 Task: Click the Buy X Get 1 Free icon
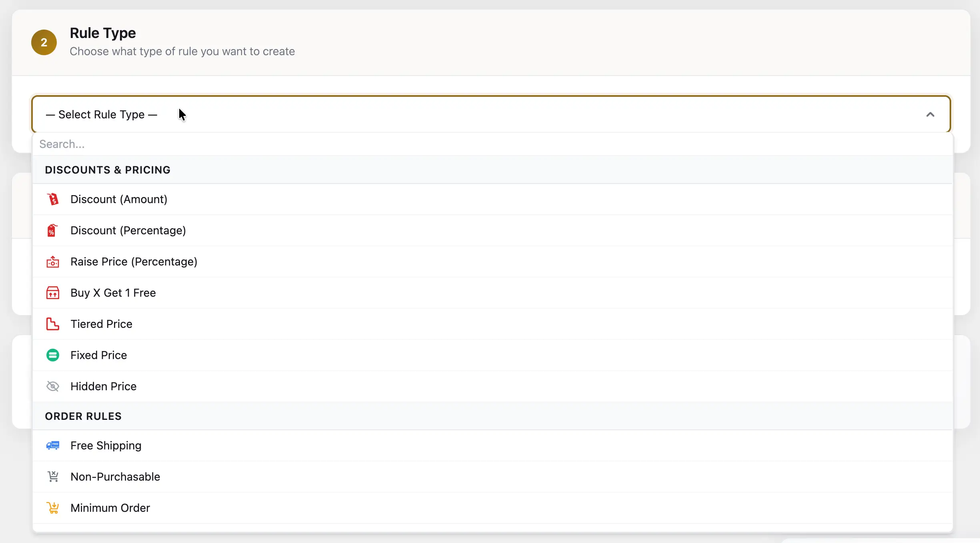click(x=53, y=293)
